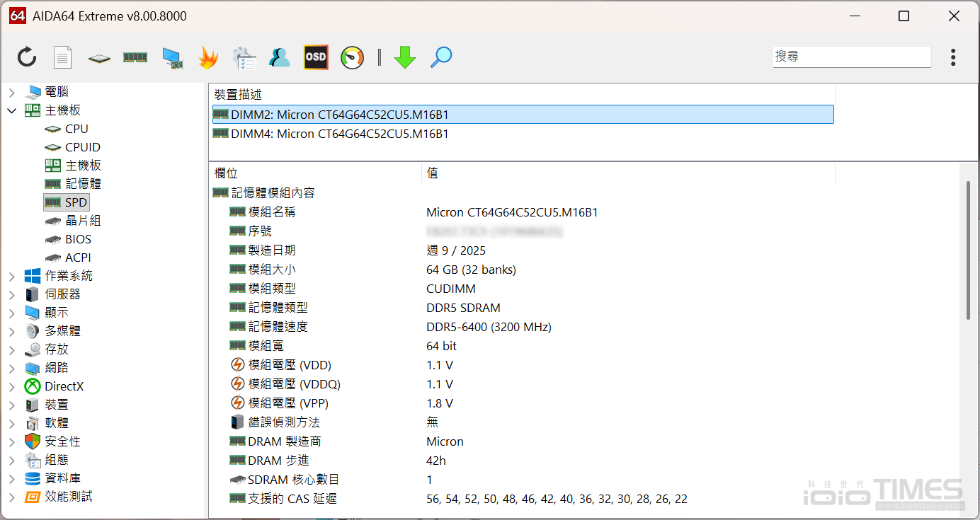Select the DIMM4 Micron device row
The width and height of the screenshot is (980, 520).
click(340, 134)
